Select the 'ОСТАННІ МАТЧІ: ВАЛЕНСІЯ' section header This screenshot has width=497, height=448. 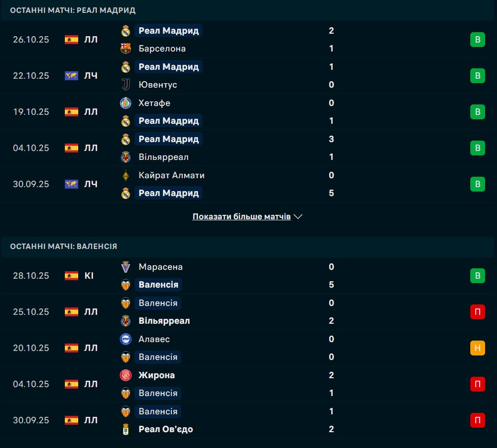pos(63,246)
